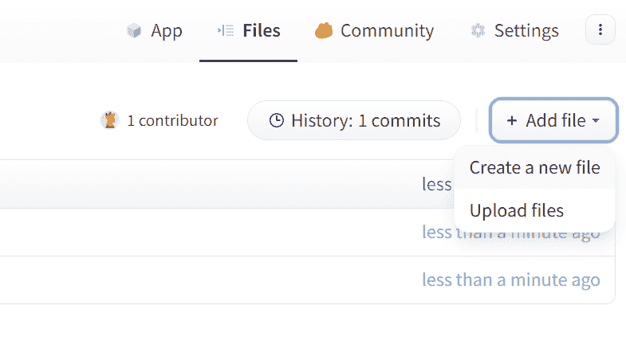Switch to the App tab

tap(167, 31)
